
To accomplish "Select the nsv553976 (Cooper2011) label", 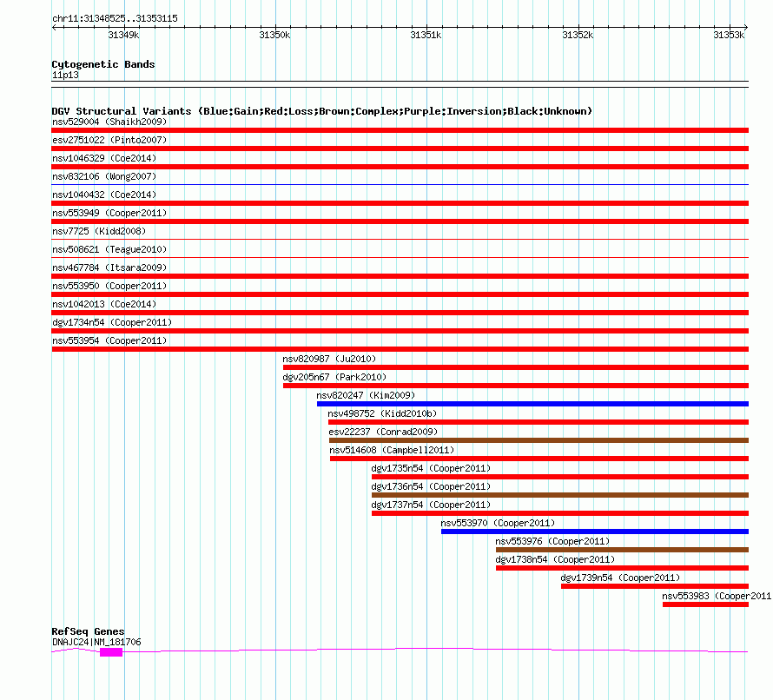I will pos(552,541).
